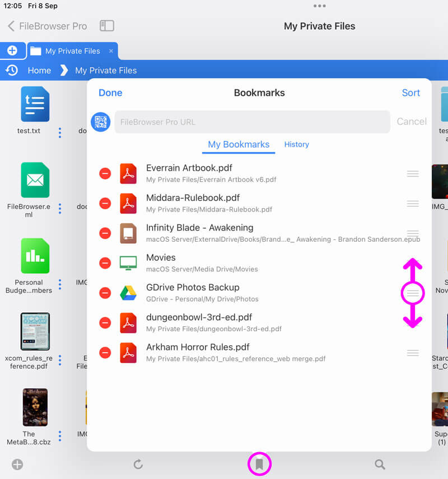Remove the Movies bookmark
The width and height of the screenshot is (448, 479).
click(105, 263)
